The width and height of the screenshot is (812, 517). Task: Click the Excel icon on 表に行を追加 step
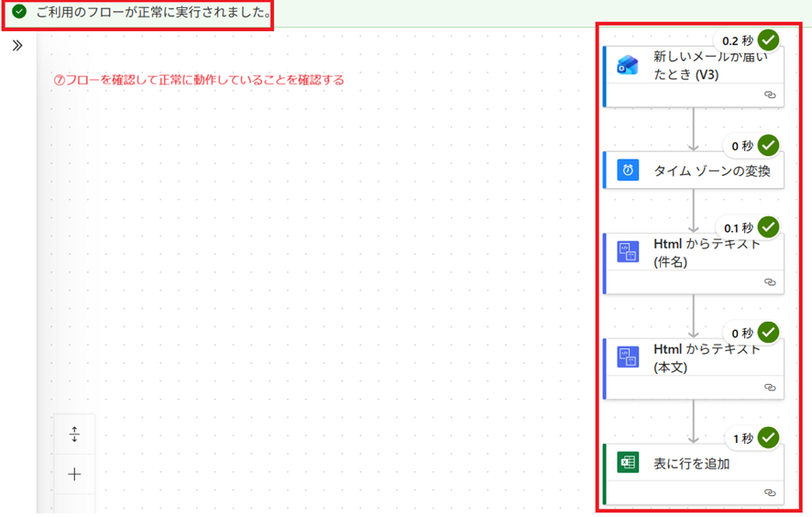pyautogui.click(x=628, y=463)
